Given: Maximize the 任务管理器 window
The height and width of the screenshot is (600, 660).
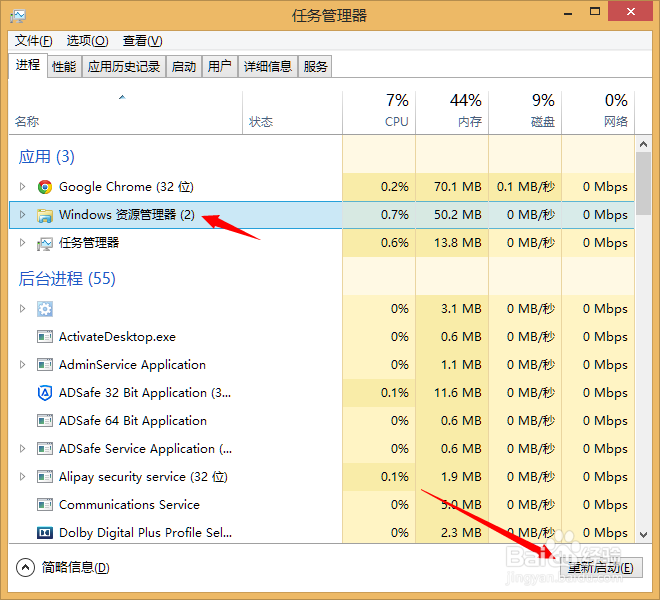Looking at the screenshot, I should (595, 12).
